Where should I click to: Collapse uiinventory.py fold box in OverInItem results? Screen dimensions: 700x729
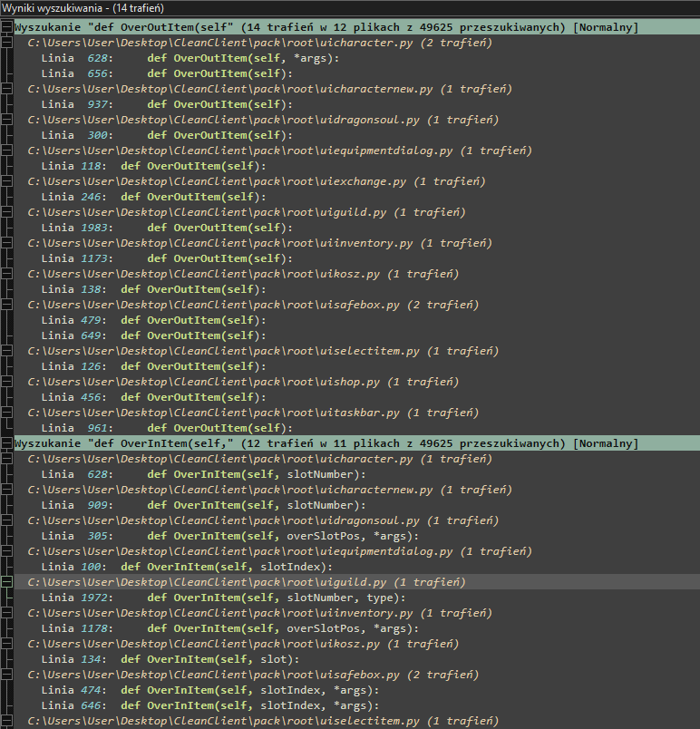7,613
